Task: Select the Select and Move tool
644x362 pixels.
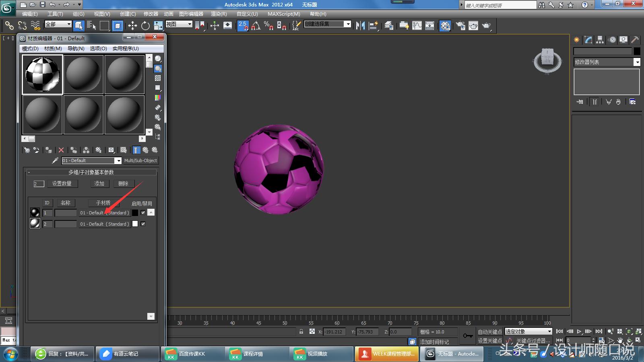Action: pos(132,25)
